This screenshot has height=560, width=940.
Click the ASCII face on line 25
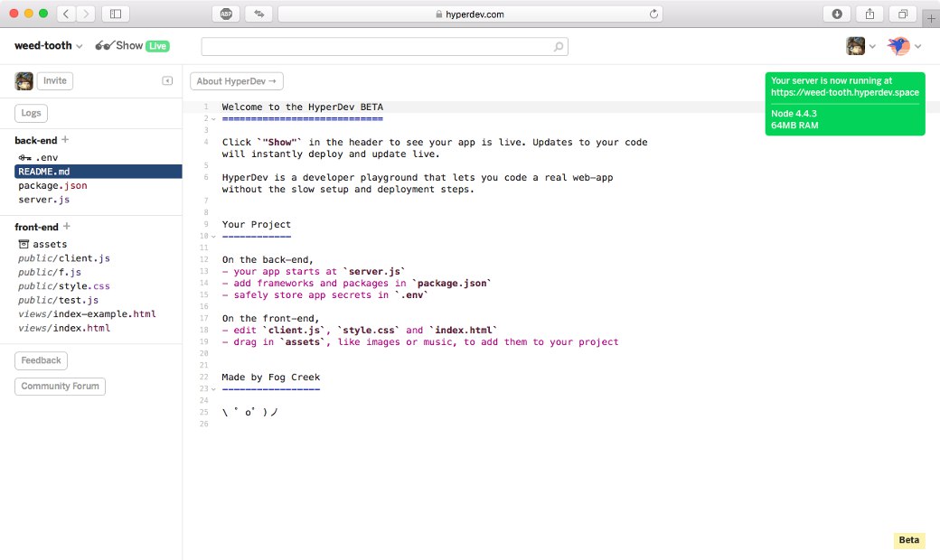pyautogui.click(x=249, y=412)
